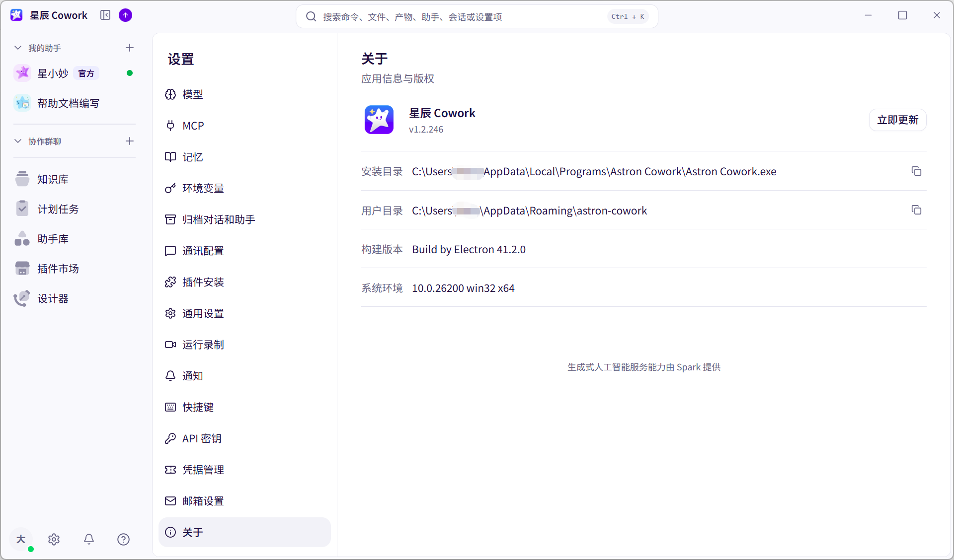This screenshot has width=954, height=560.
Task: Open the 星小妙 assistant chat
Action: [x=75, y=73]
